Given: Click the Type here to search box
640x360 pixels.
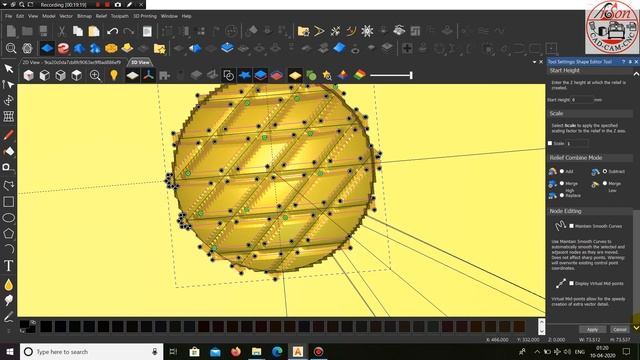Looking at the screenshot, I should [x=91, y=351].
